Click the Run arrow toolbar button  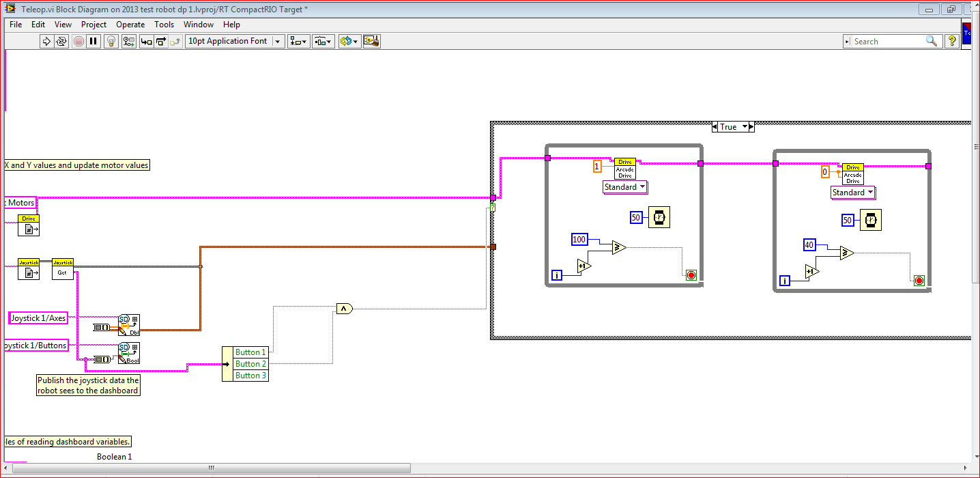pos(46,41)
